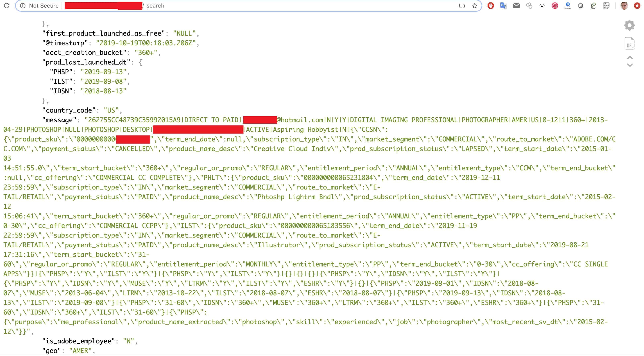Bookmark this page with star icon
644x356 pixels.
pyautogui.click(x=475, y=5)
